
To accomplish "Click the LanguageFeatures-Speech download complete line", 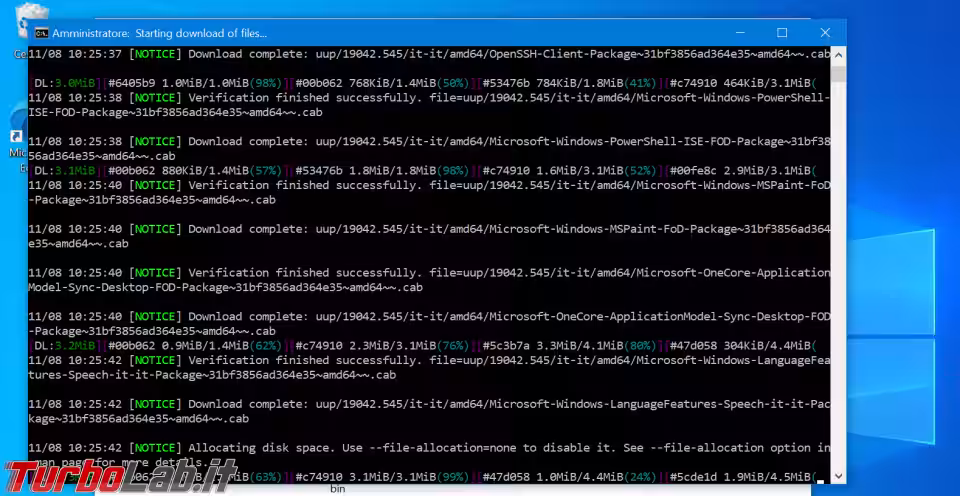I will click(x=430, y=404).
